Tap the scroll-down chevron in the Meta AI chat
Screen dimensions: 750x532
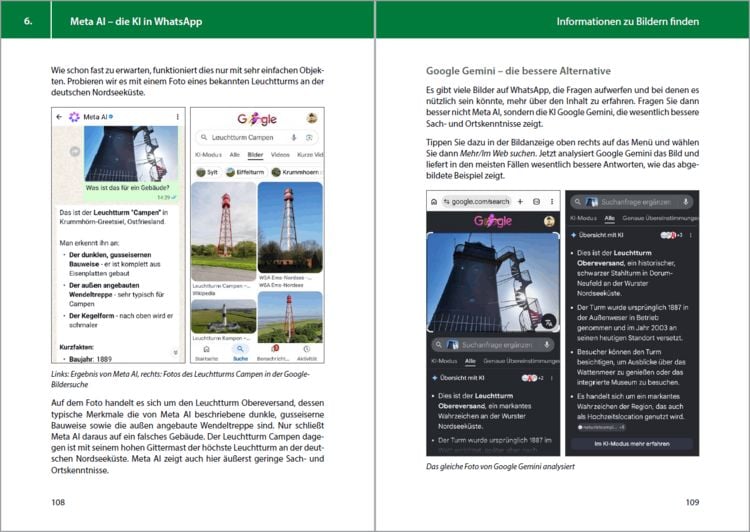(176, 353)
